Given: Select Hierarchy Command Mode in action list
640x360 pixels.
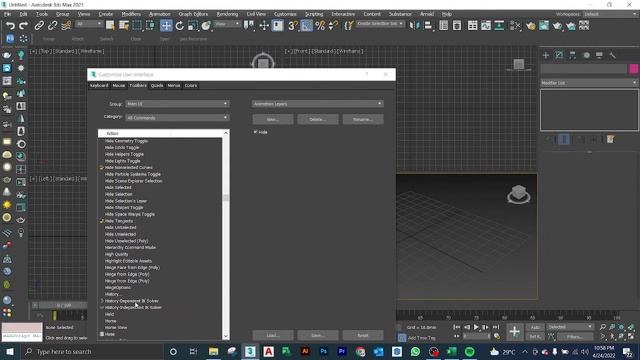Looking at the screenshot, I should pyautogui.click(x=130, y=247).
